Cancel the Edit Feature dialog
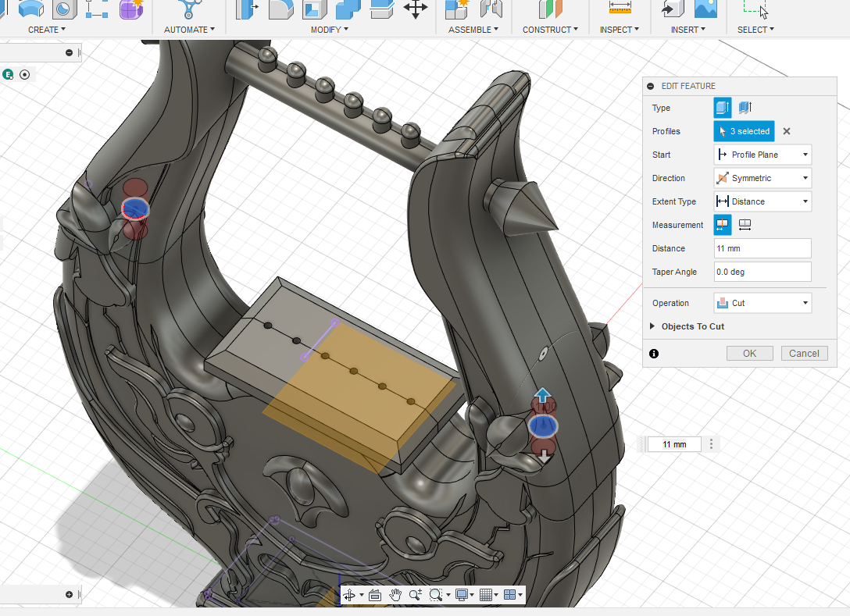Viewport: 850px width, 616px height. coord(804,354)
